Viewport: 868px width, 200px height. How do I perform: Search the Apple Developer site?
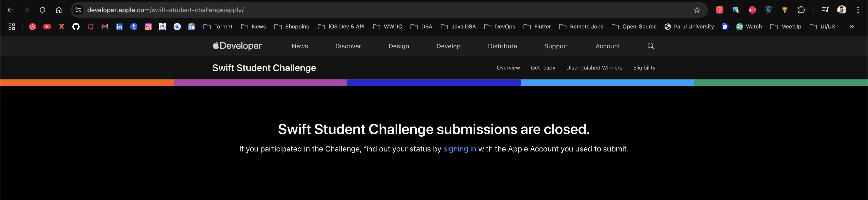[651, 46]
